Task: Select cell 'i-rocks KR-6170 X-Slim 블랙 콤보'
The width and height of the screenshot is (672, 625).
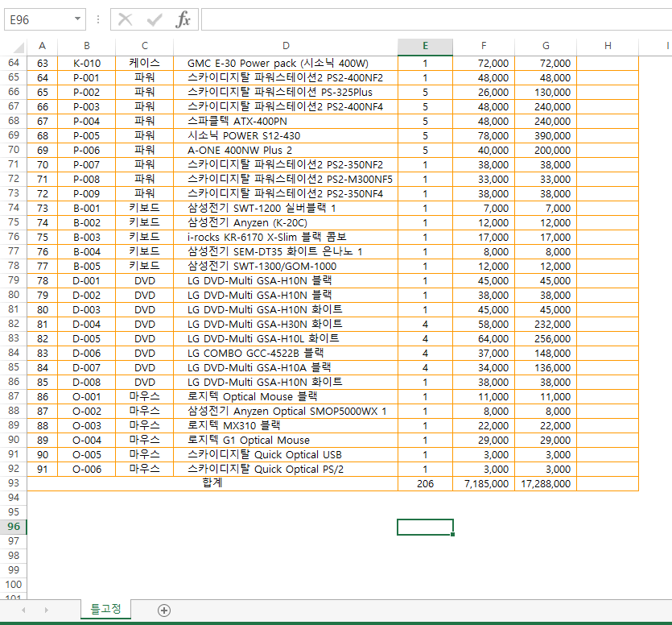Action: [x=286, y=238]
